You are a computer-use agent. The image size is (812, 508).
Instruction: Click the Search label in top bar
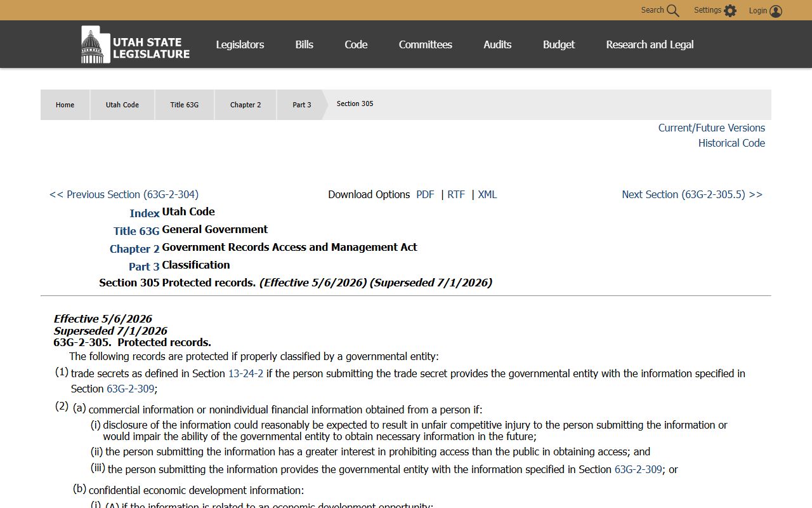652,10
